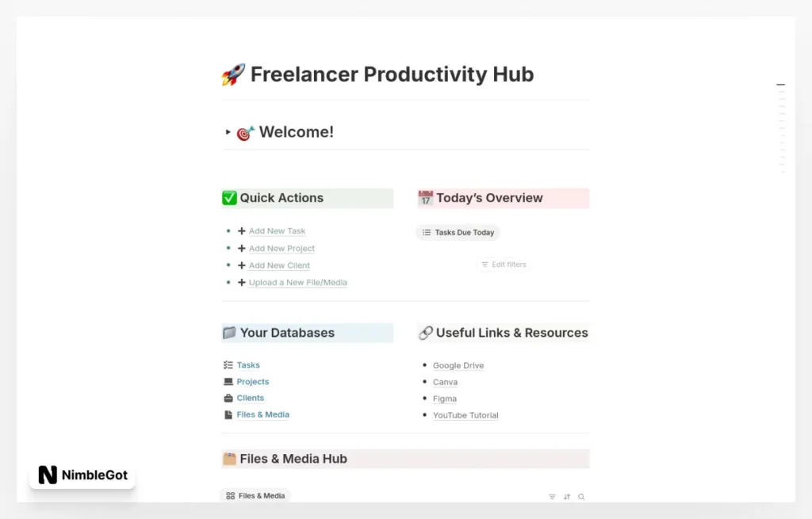Screen dimensions: 812x519
Task: Open the YouTube Tutorial link
Action: [x=465, y=414]
